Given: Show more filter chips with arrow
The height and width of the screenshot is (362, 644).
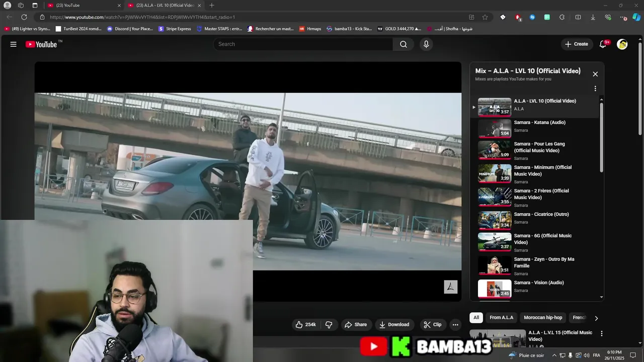Looking at the screenshot, I should tap(596, 318).
